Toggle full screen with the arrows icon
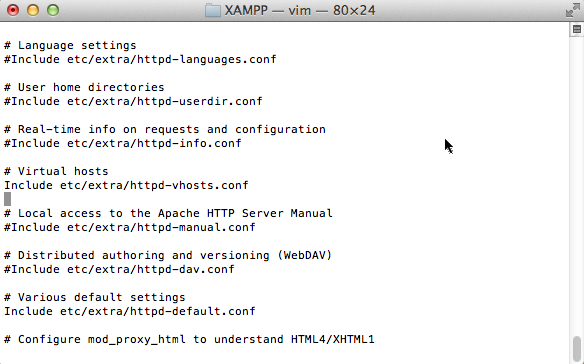This screenshot has width=584, height=364. click(x=572, y=10)
